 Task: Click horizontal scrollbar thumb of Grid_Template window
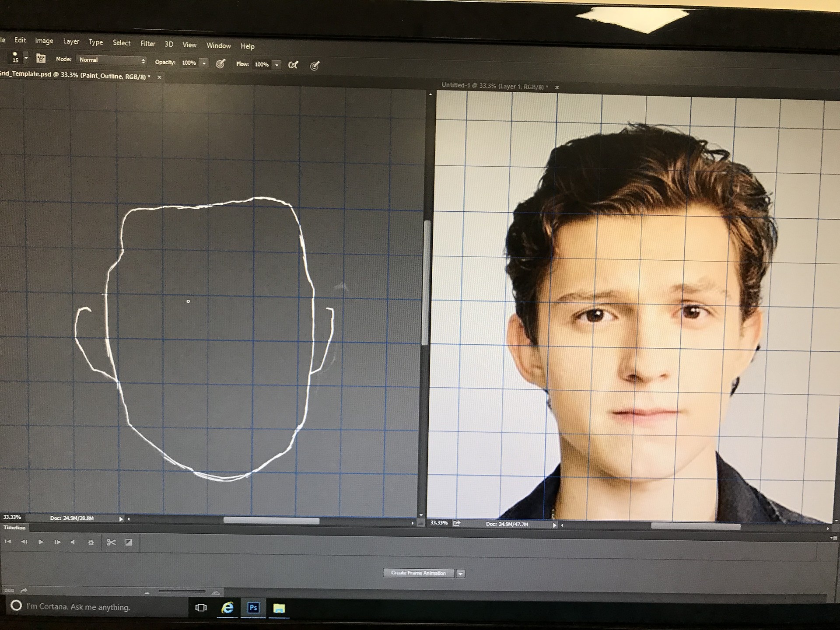[x=271, y=521]
